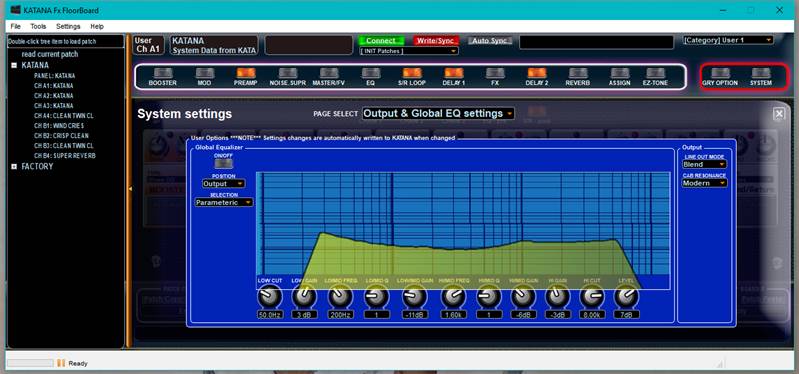Open the ASSIGN section button
This screenshot has width=799, height=374.
620,73
